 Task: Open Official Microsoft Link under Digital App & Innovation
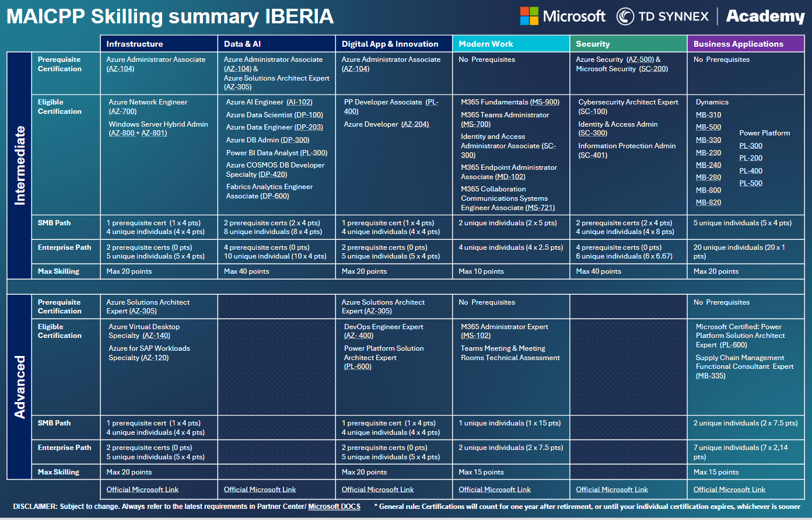coord(378,490)
